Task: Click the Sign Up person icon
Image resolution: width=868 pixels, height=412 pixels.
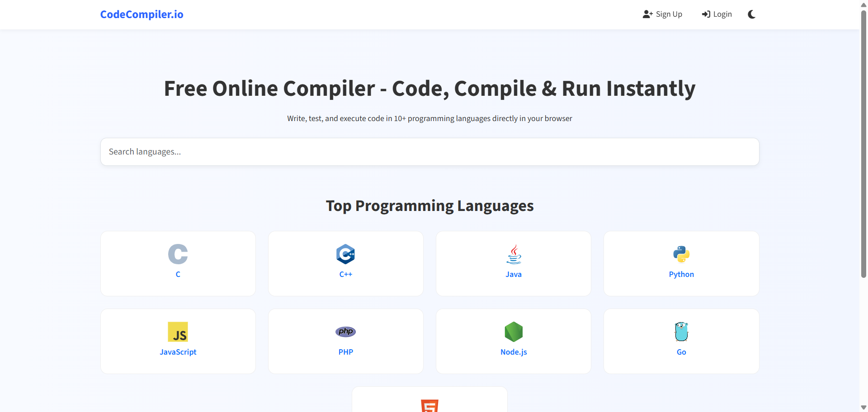Action: [647, 14]
